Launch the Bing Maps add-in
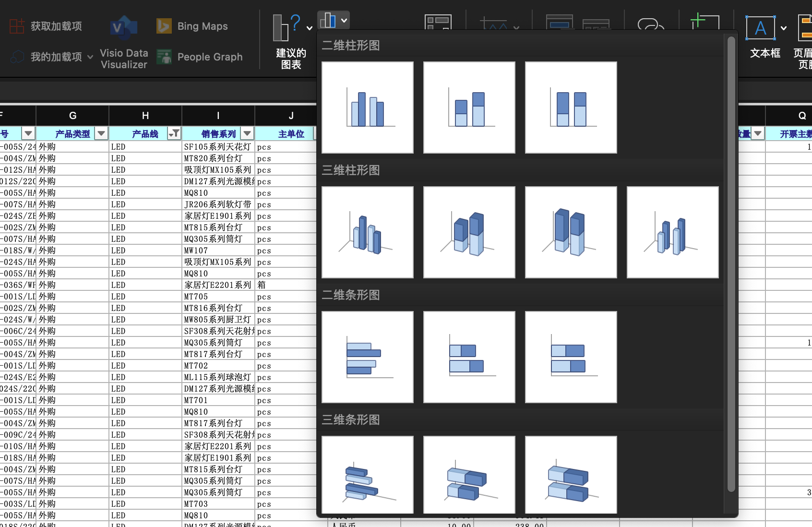This screenshot has width=812, height=527. pyautogui.click(x=192, y=26)
